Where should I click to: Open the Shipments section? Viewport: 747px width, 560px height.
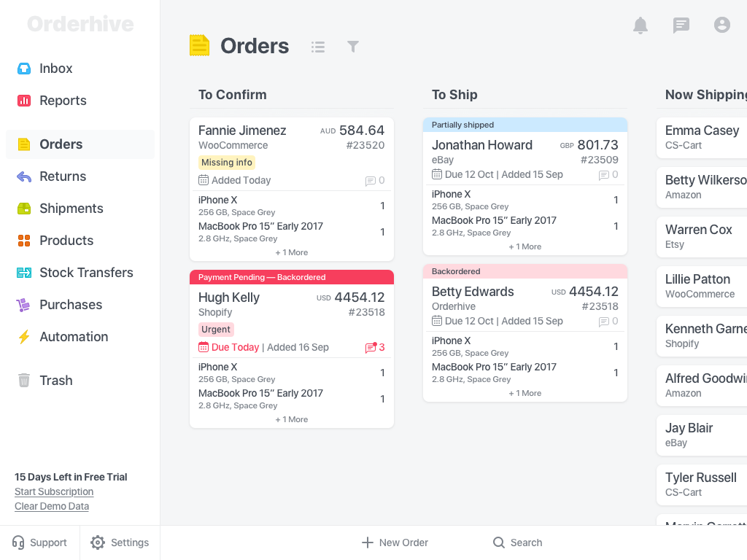(71, 209)
